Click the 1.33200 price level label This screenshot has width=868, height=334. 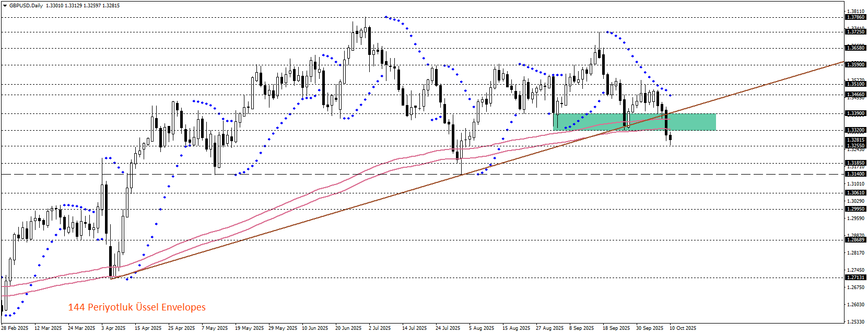click(855, 130)
